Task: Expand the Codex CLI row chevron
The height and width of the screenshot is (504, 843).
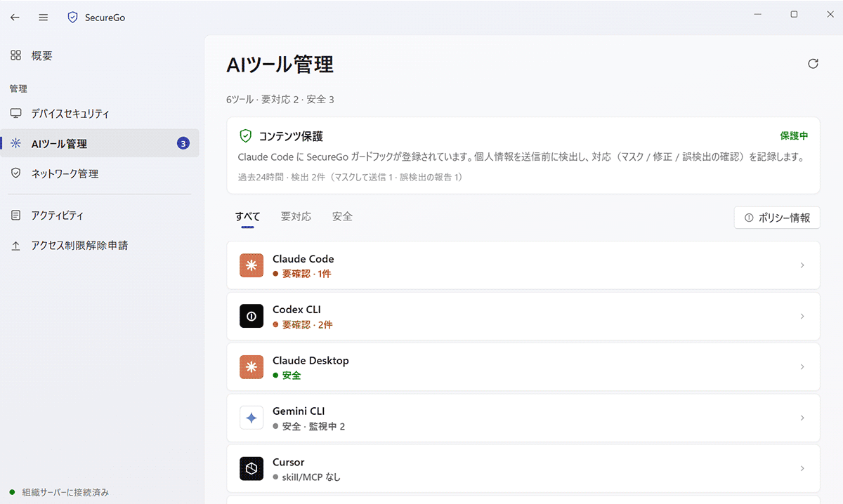Action: click(802, 316)
